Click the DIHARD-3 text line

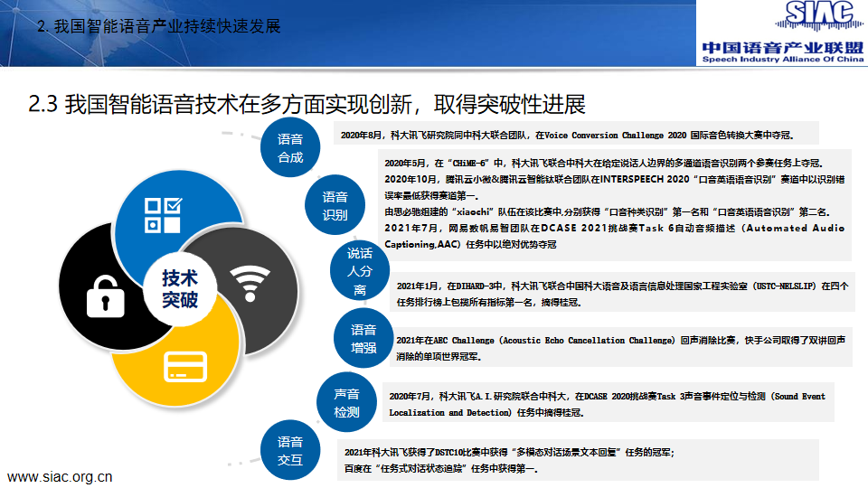(622, 286)
